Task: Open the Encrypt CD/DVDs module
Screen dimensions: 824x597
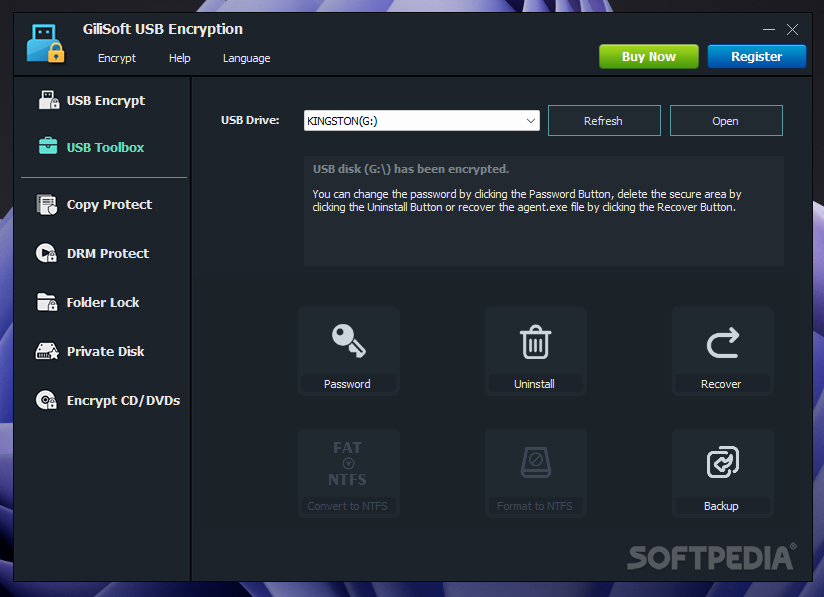Action: pyautogui.click(x=123, y=400)
